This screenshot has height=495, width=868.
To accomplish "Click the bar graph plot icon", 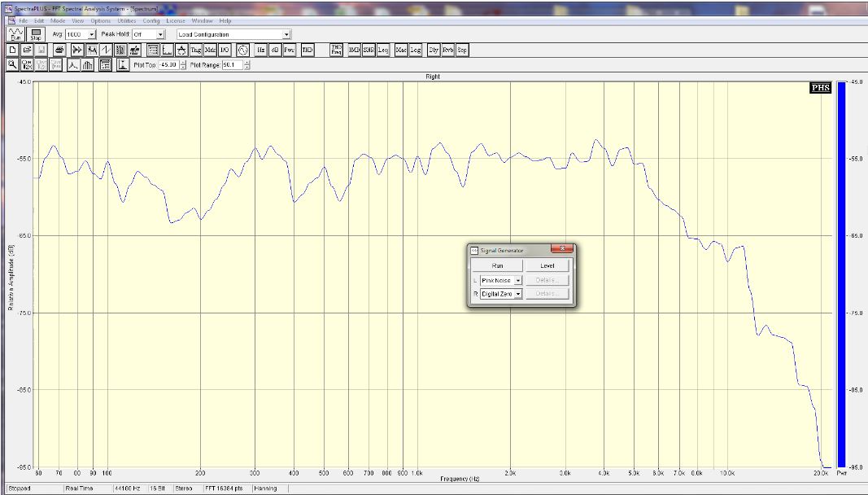I will click(x=88, y=65).
